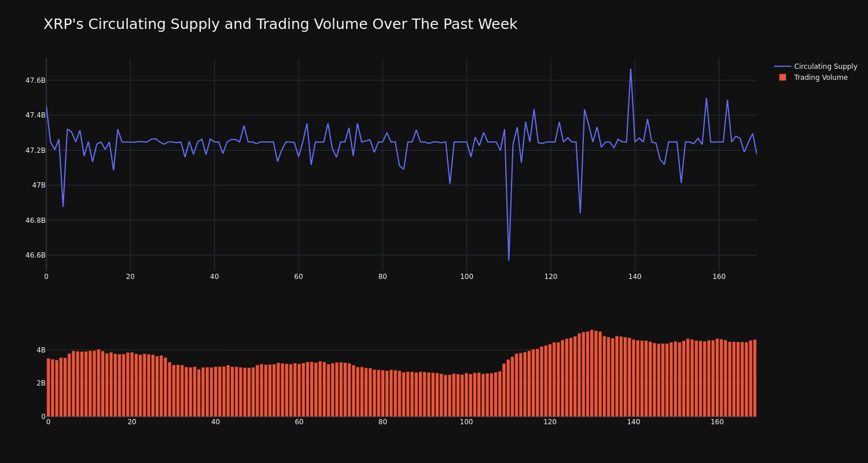The image size is (868, 463).
Task: Click the tallest bar in the volume chart
Action: point(591,373)
